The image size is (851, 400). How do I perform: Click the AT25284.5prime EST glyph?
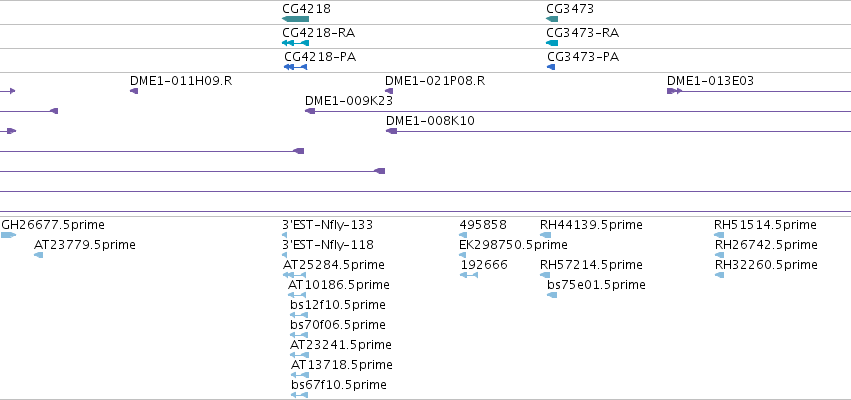coord(295,275)
